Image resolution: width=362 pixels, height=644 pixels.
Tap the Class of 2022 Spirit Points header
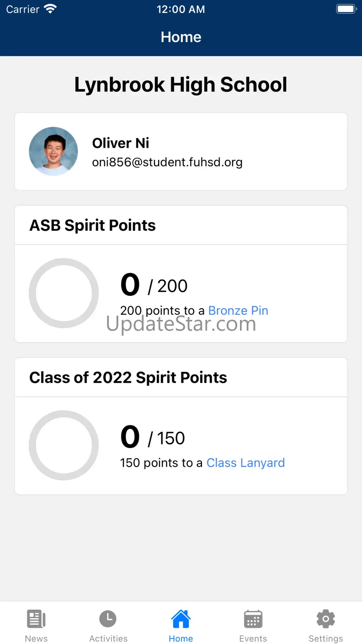pos(128,377)
